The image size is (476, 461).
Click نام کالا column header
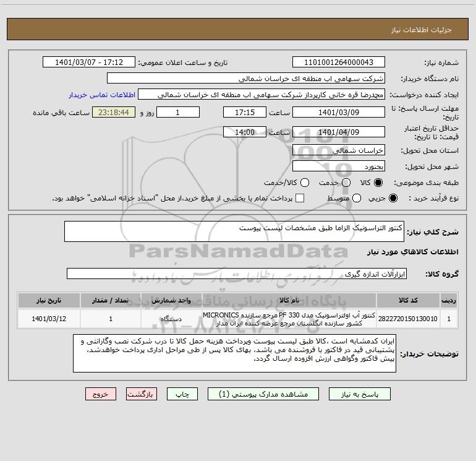point(289,301)
